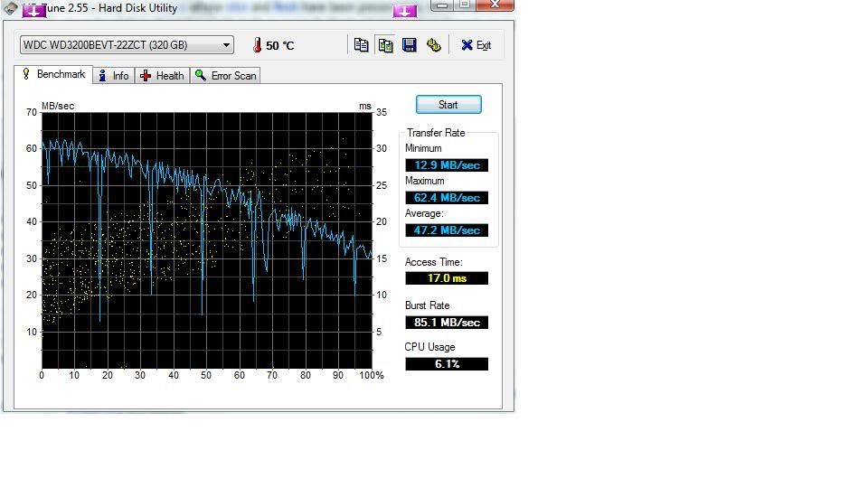Select the Benchmark tab
This screenshot has width=868, height=488.
(x=53, y=74)
